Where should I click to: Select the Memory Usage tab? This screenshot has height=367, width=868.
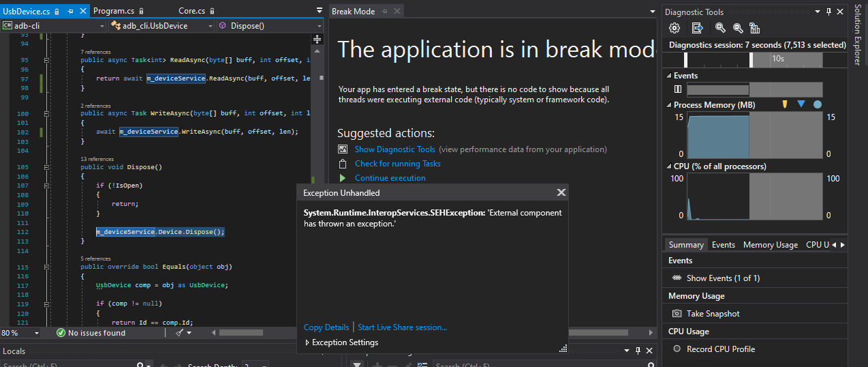click(771, 245)
